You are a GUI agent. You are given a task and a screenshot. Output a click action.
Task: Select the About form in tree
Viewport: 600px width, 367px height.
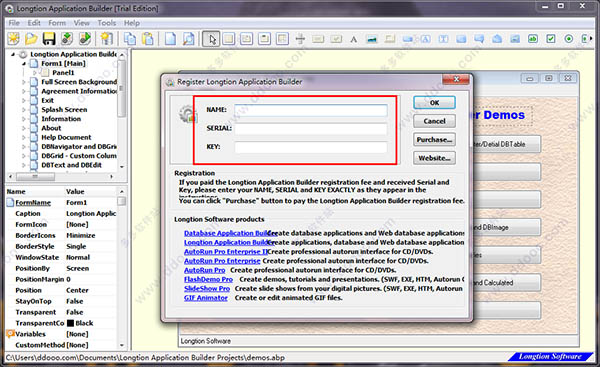coord(51,128)
